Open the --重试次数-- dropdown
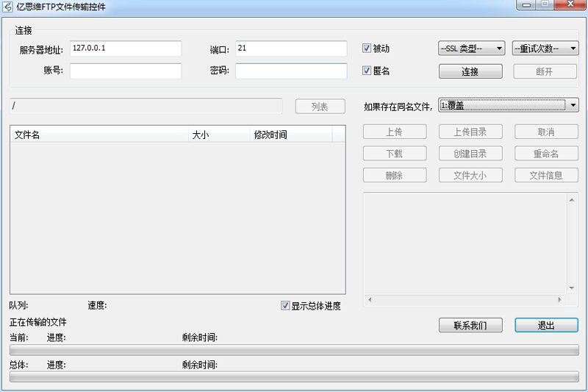Screen dimensions: 588x392 click(x=545, y=49)
